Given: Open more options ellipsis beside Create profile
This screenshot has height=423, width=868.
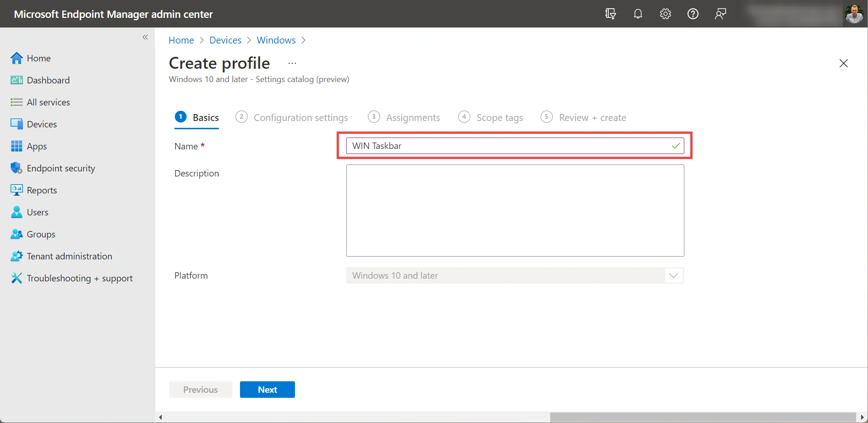Looking at the screenshot, I should [292, 63].
